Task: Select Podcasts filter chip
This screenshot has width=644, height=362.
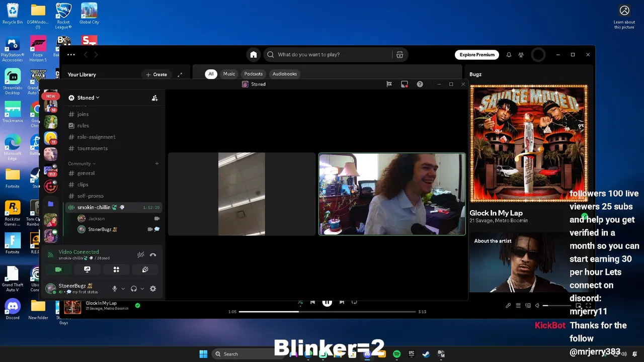Action: pyautogui.click(x=253, y=74)
